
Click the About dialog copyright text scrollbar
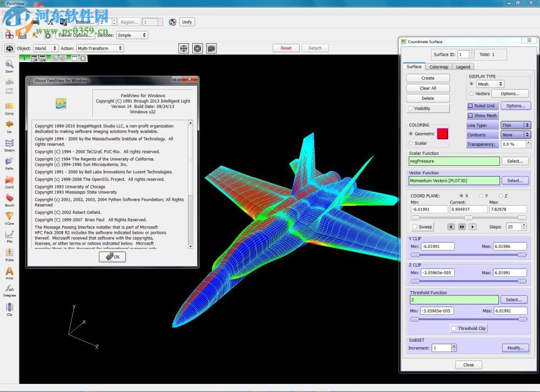coord(191,185)
